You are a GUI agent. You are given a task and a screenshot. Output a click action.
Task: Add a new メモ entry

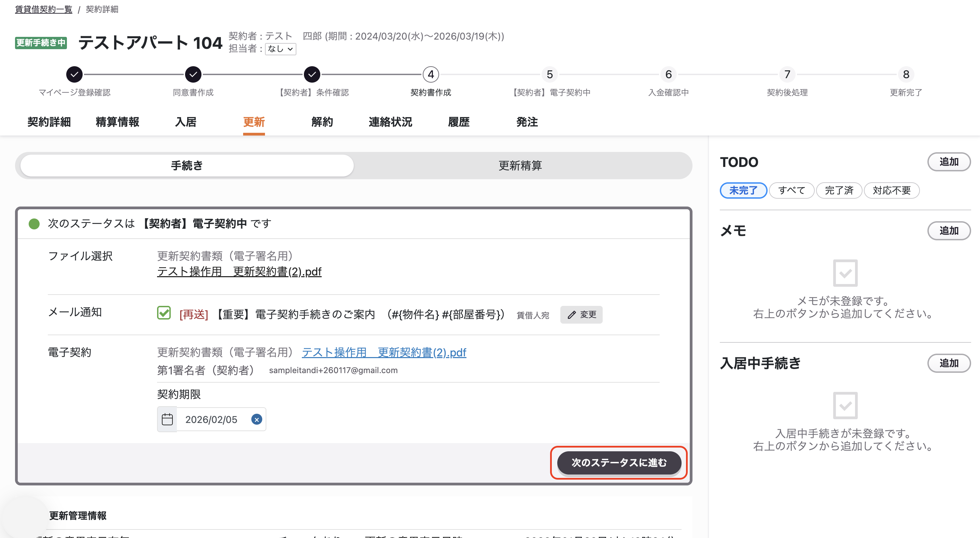(x=949, y=231)
